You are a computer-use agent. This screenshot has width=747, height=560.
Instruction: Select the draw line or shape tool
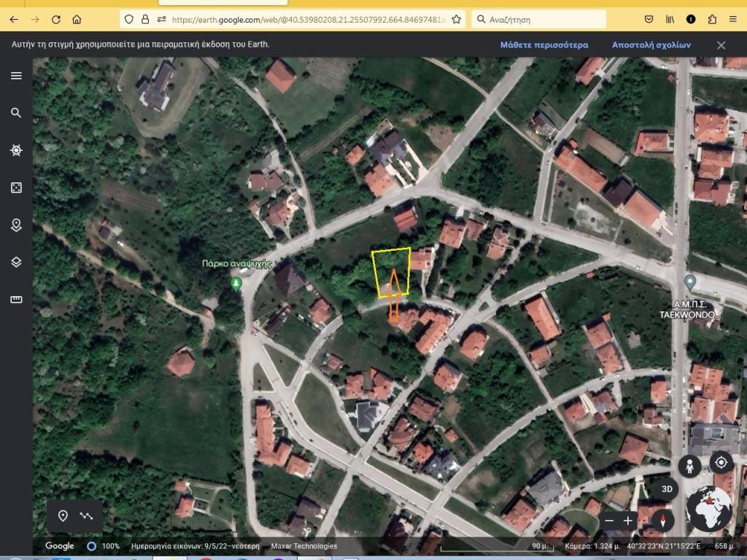[87, 516]
